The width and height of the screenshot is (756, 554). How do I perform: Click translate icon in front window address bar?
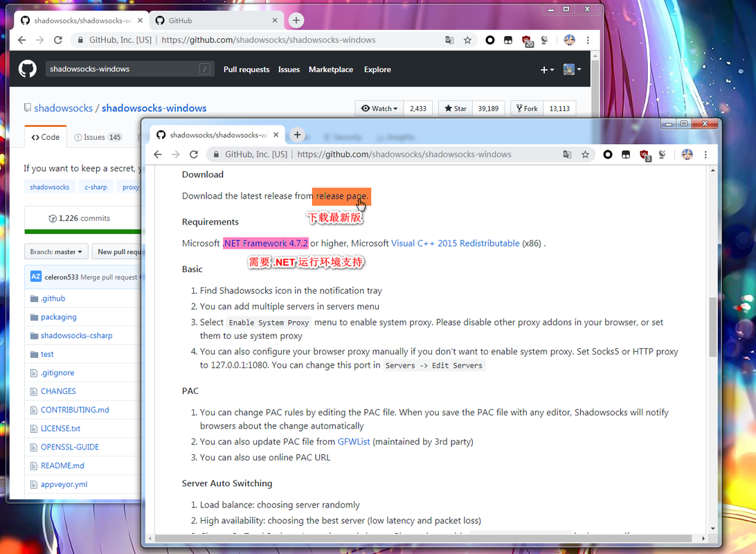point(567,154)
